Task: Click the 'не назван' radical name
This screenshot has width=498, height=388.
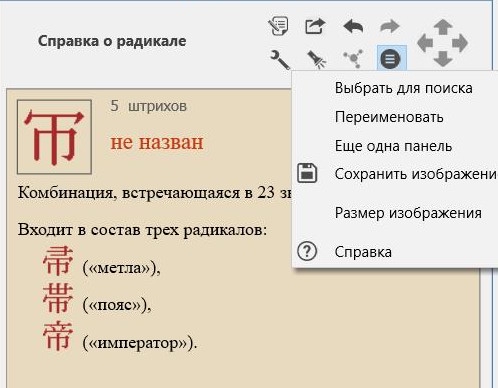Action: coord(157,142)
